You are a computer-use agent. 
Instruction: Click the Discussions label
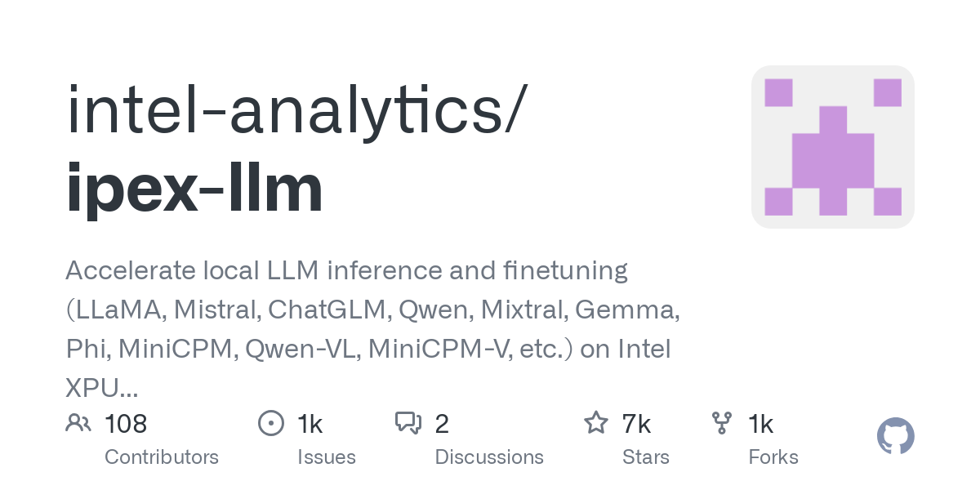click(489, 457)
